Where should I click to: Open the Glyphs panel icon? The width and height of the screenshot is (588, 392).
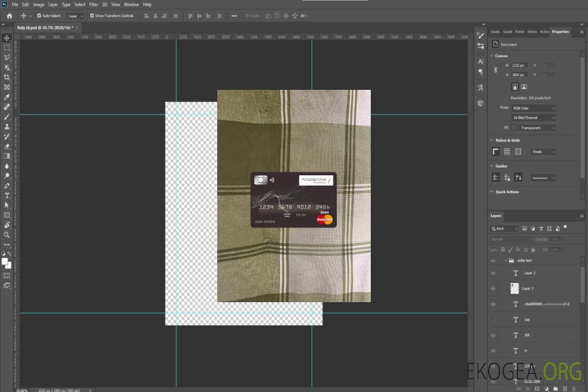[x=480, y=88]
